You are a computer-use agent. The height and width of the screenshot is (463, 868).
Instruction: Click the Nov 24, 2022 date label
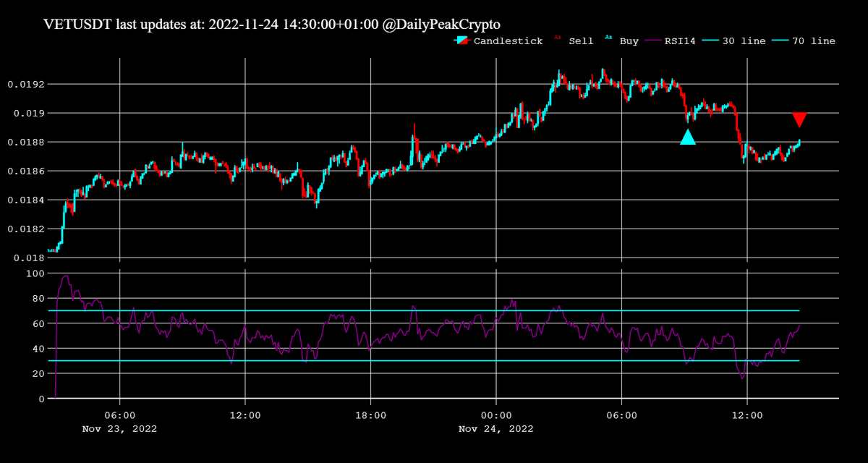[496, 428]
